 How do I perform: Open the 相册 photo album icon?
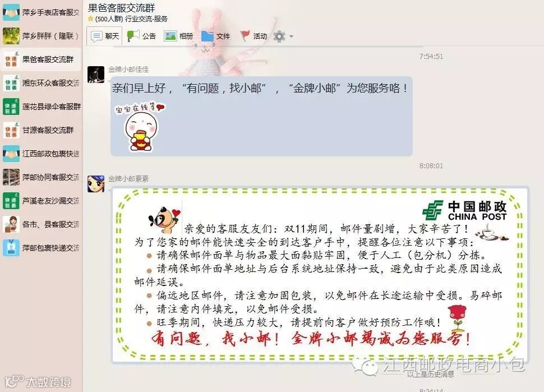click(170, 36)
